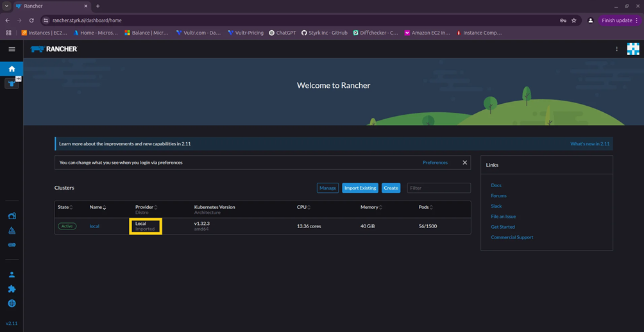Open the Home - Microsoft bookmark
The height and width of the screenshot is (332, 644).
point(96,33)
